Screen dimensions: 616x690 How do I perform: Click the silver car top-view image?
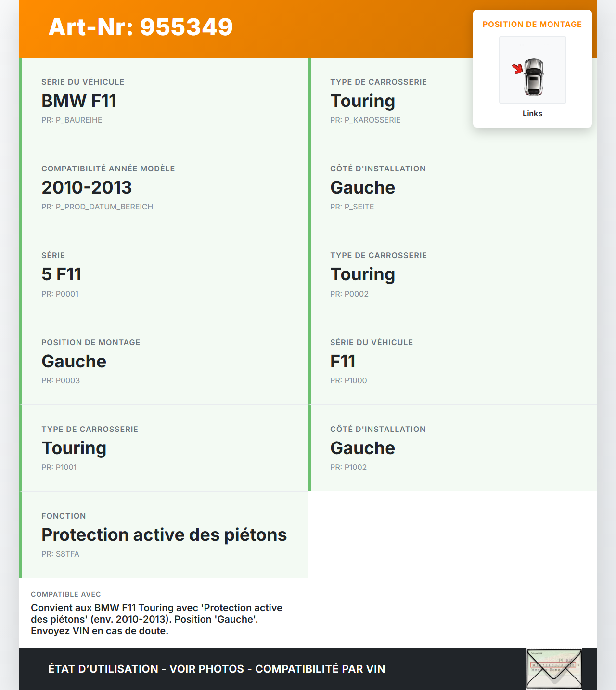[534, 77]
